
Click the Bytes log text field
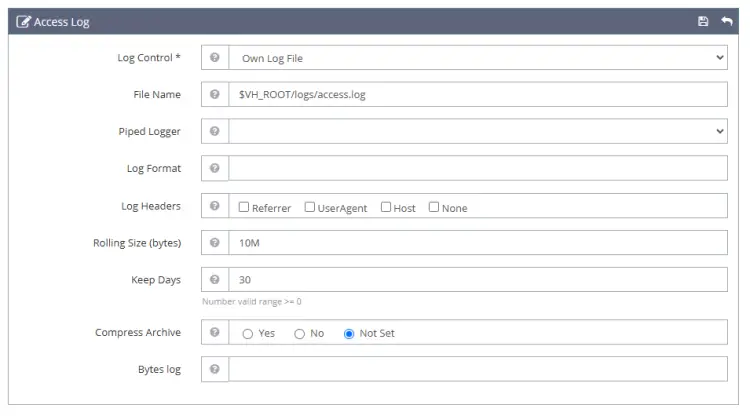tap(478, 369)
